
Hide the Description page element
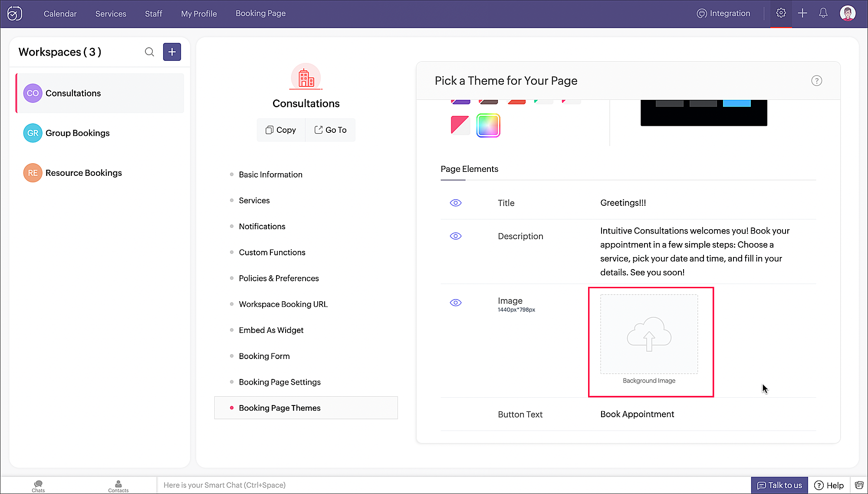click(x=455, y=236)
